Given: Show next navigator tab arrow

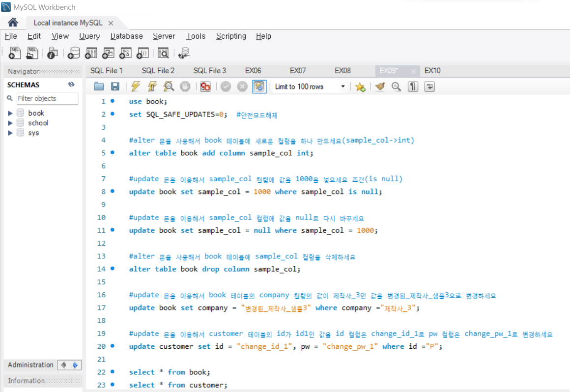Looking at the screenshot, I should coord(75,365).
